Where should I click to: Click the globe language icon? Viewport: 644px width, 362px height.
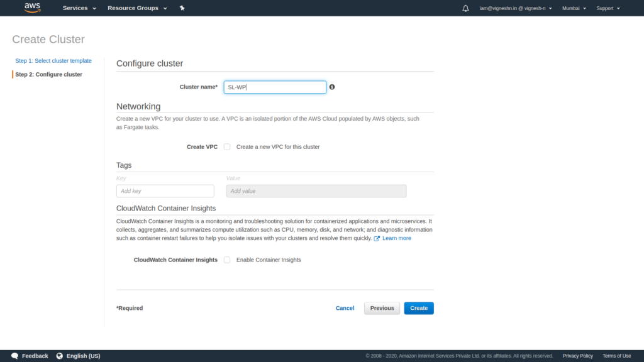tap(60, 356)
